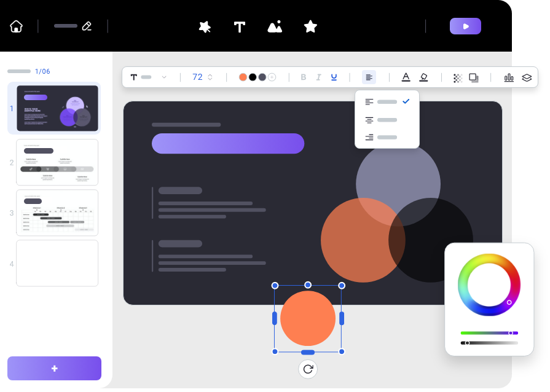This screenshot has width=550, height=392.
Task: Open the transparency pattern tool
Action: tap(457, 77)
